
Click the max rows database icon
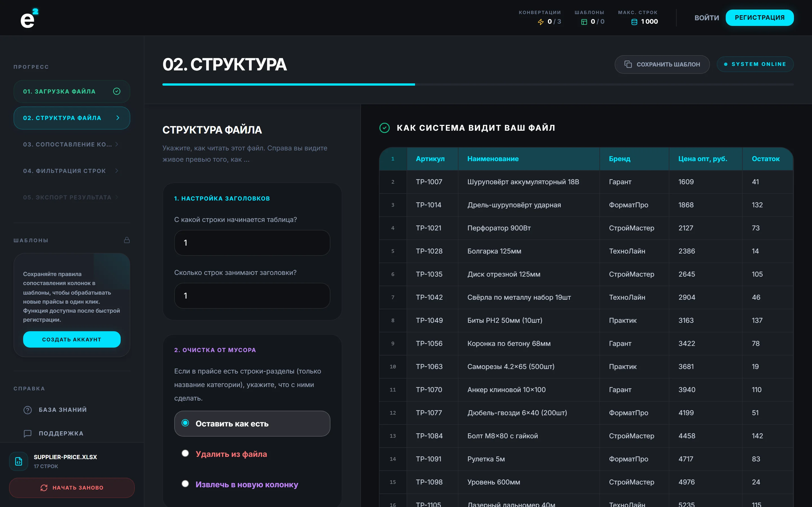[634, 22]
